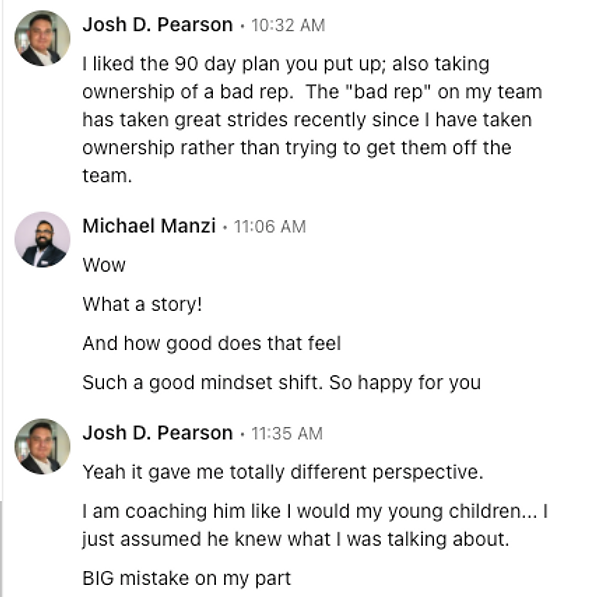The height and width of the screenshot is (597, 611).
Task: Click the "What a story!" message
Action: tap(142, 304)
